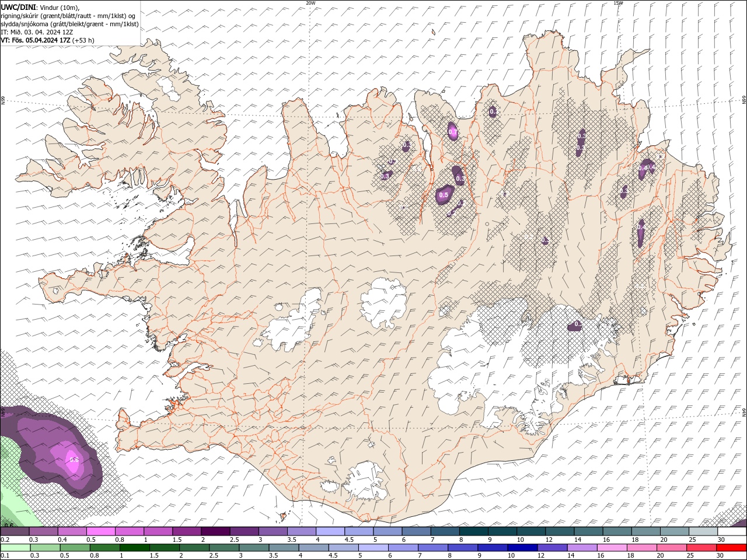Screen dimensions: 747x560
Task: Click the 20W longitude label
Action: tap(310, 3)
